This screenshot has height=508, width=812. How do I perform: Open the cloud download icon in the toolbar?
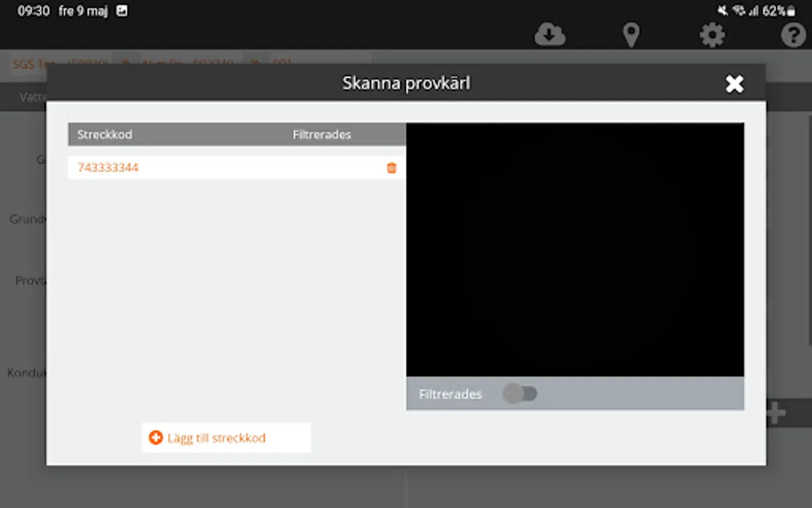point(550,34)
